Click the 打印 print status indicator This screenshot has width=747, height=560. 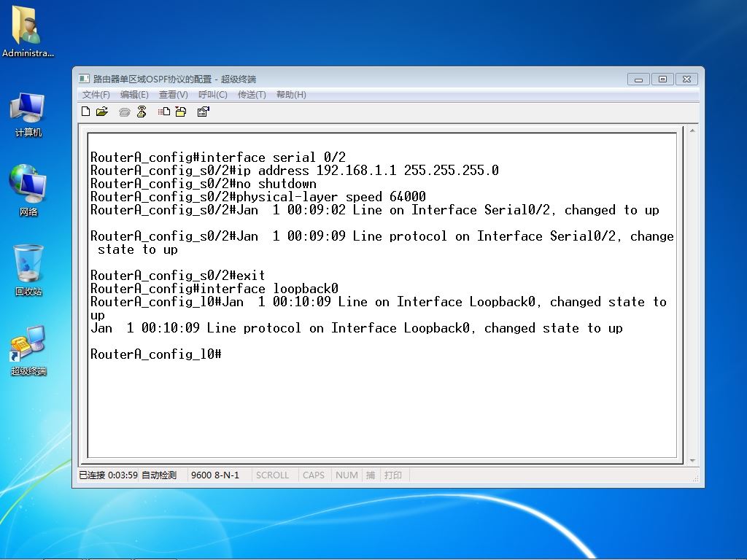[x=393, y=475]
